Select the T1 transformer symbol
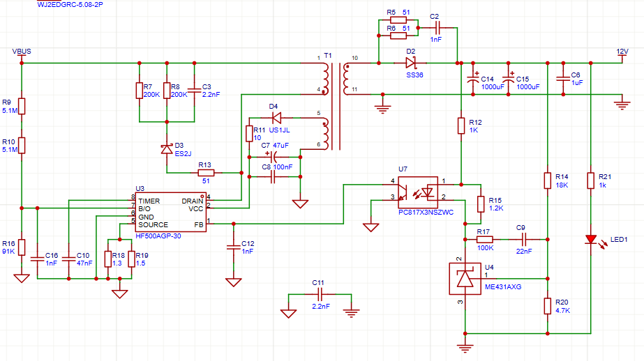This screenshot has height=361, width=644. coord(334,106)
